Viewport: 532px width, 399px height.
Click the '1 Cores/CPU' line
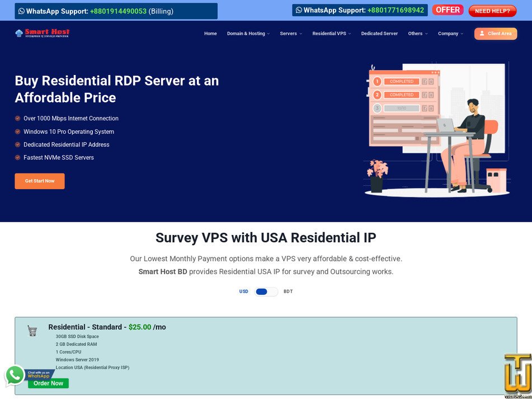pos(69,352)
